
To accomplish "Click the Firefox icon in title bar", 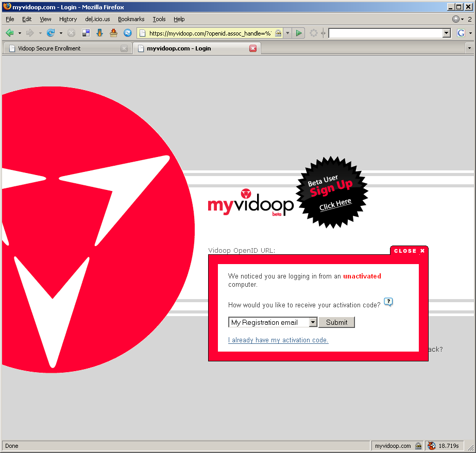I will (x=7, y=7).
